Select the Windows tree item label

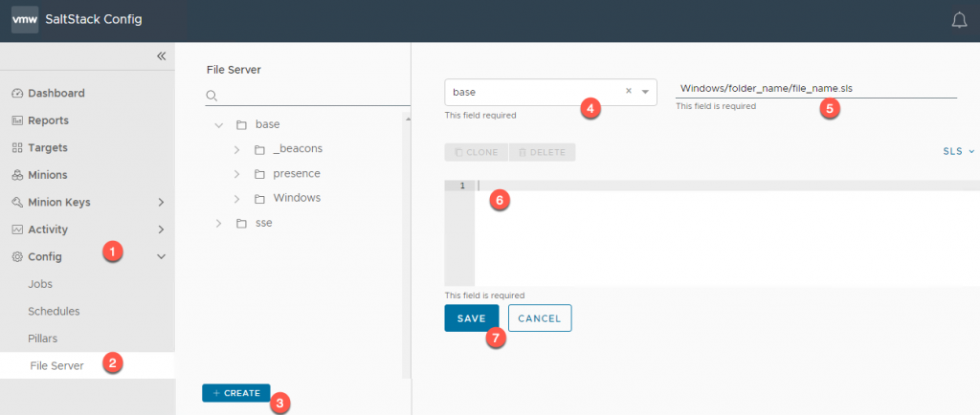click(x=297, y=199)
